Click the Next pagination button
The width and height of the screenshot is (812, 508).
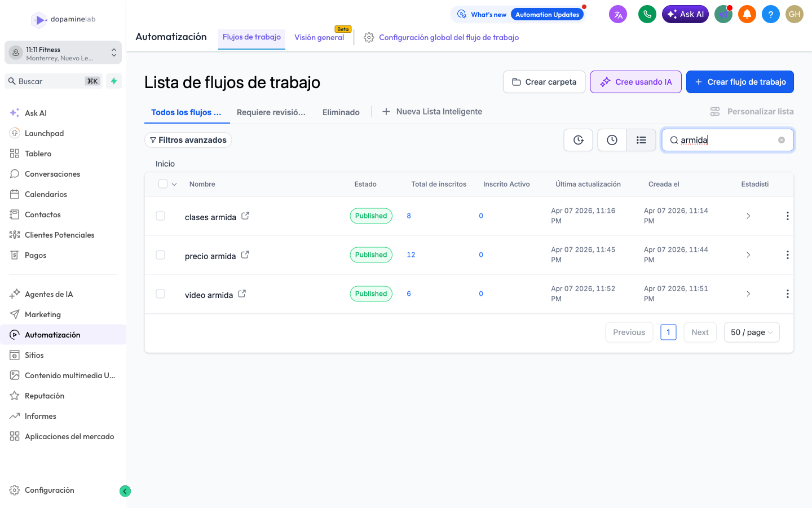[x=700, y=332]
